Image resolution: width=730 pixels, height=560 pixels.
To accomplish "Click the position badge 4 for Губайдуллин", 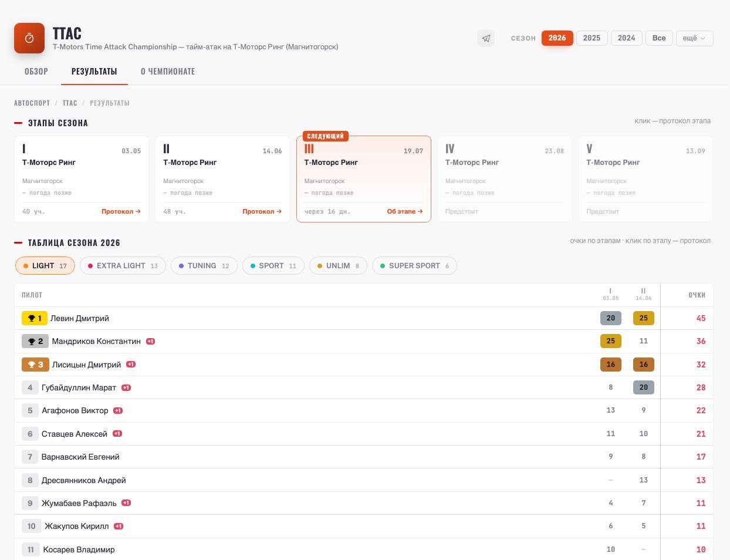I will coord(30,387).
